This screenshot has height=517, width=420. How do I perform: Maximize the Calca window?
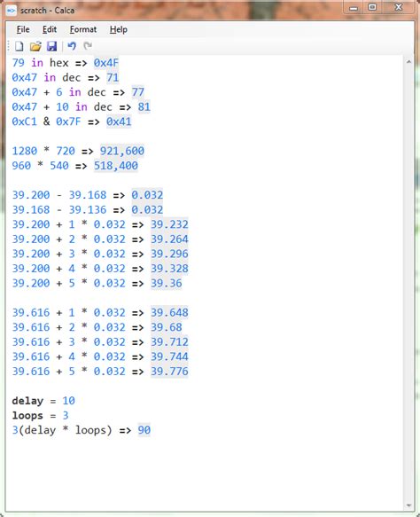[372, 7]
